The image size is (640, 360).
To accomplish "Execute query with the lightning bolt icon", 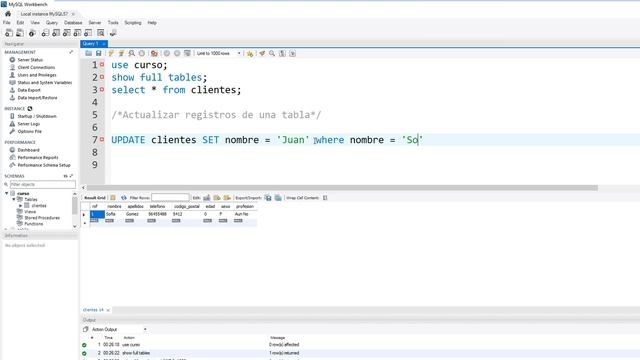I will [111, 53].
